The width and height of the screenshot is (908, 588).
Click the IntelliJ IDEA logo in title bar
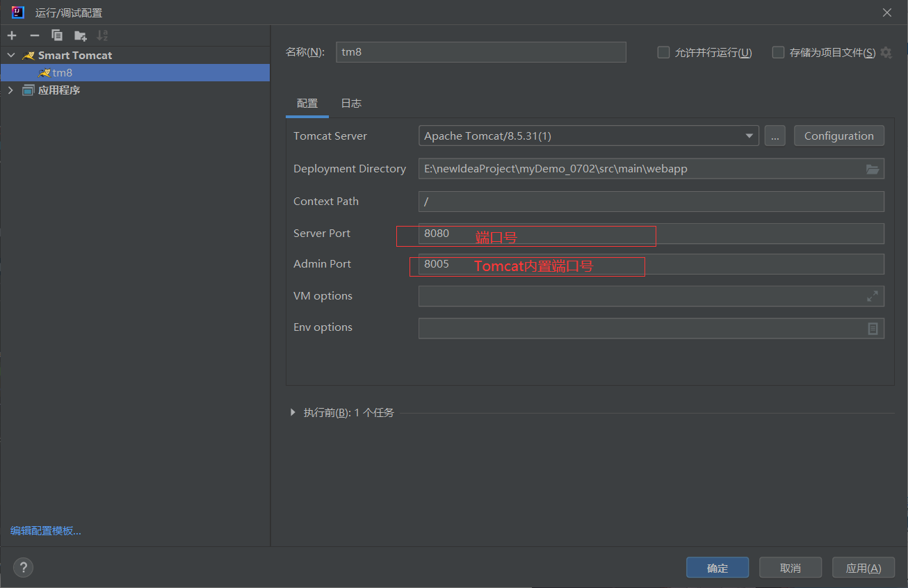(18, 13)
